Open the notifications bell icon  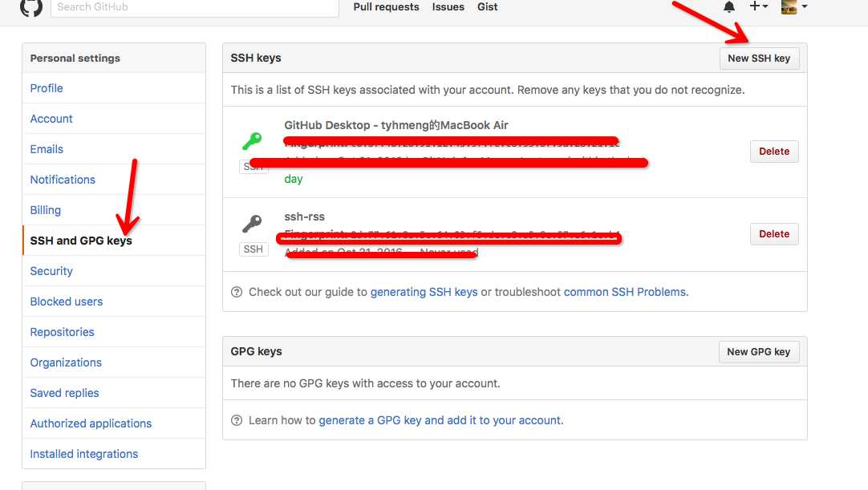729,6
